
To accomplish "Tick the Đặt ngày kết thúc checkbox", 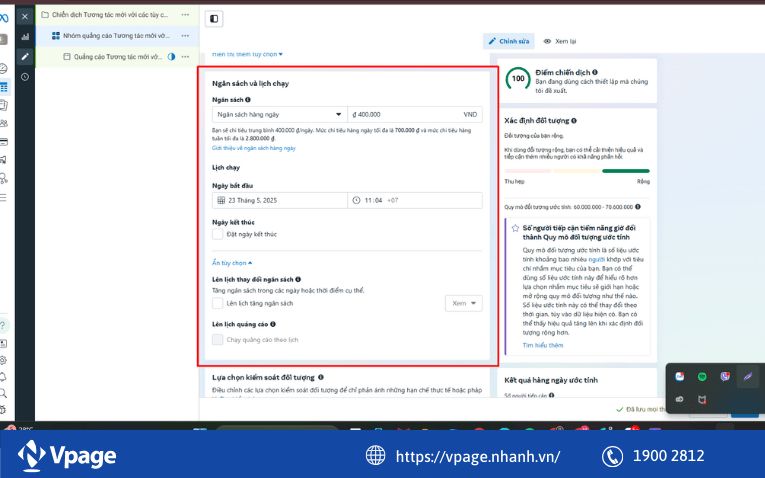I will [x=218, y=234].
